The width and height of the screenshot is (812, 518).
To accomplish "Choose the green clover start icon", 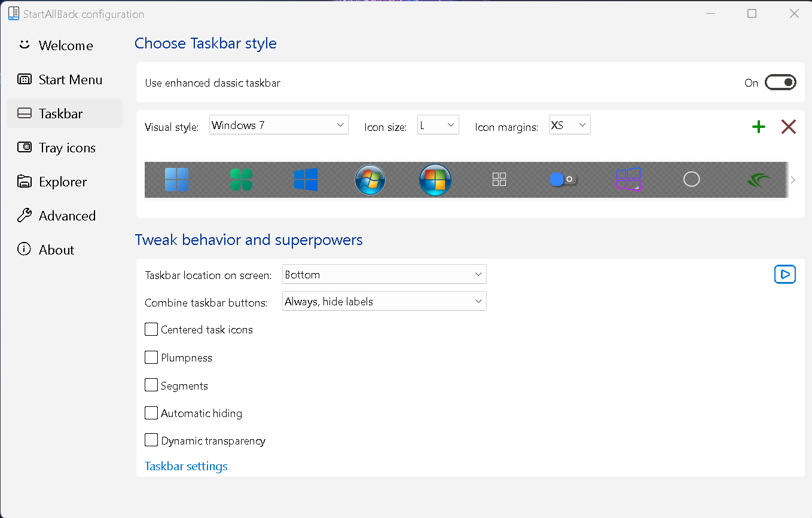I will 241,179.
